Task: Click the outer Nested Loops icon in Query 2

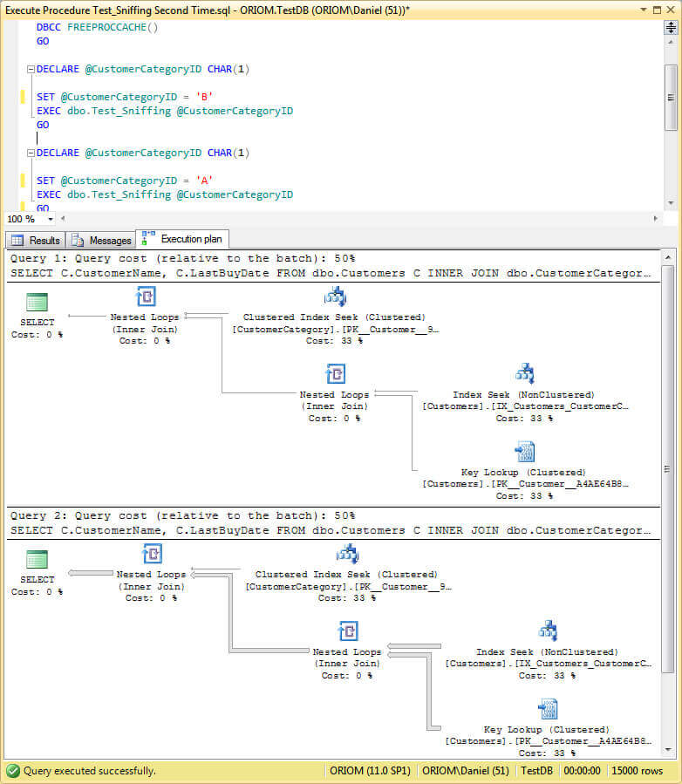Action: 152,554
